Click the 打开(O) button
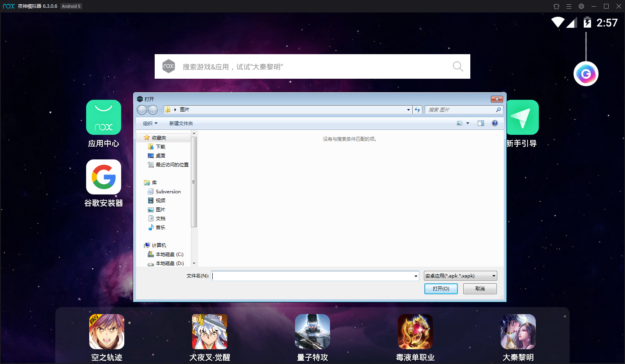This screenshot has width=625, height=364. (441, 289)
